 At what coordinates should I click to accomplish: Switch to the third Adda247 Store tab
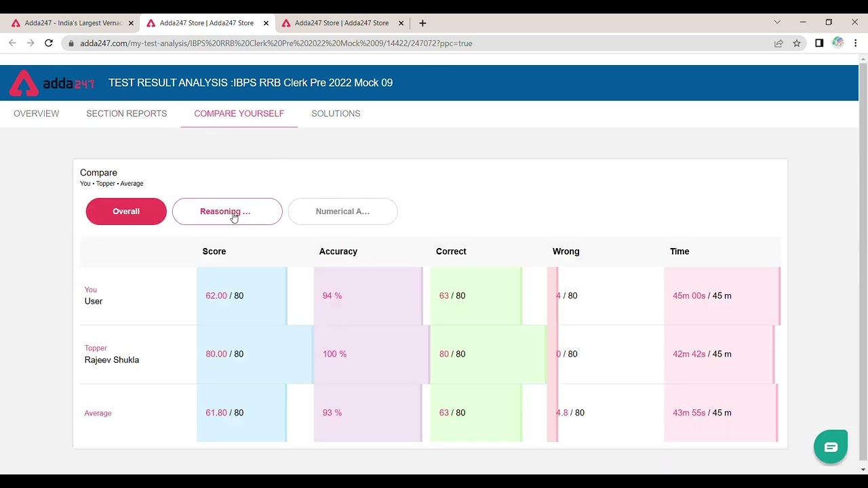pos(342,23)
